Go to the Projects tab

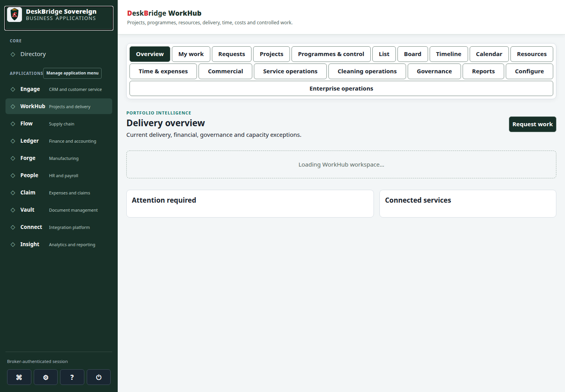pos(272,54)
